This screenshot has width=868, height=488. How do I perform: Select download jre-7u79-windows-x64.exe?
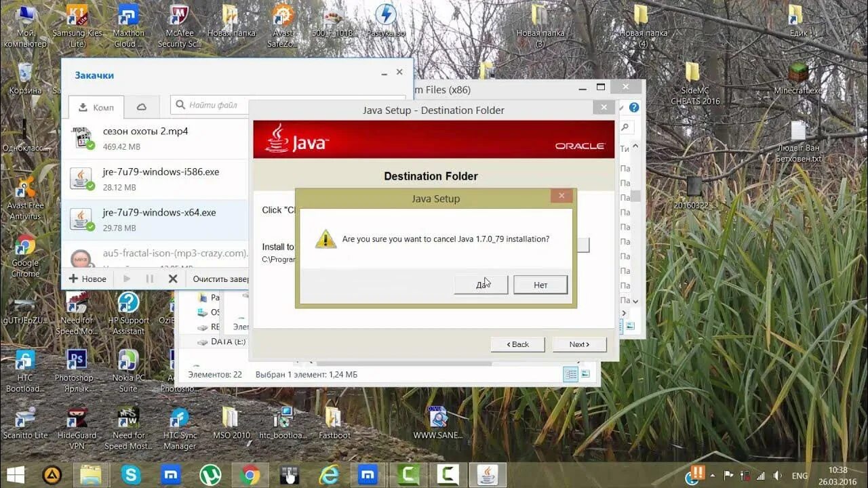(155, 220)
